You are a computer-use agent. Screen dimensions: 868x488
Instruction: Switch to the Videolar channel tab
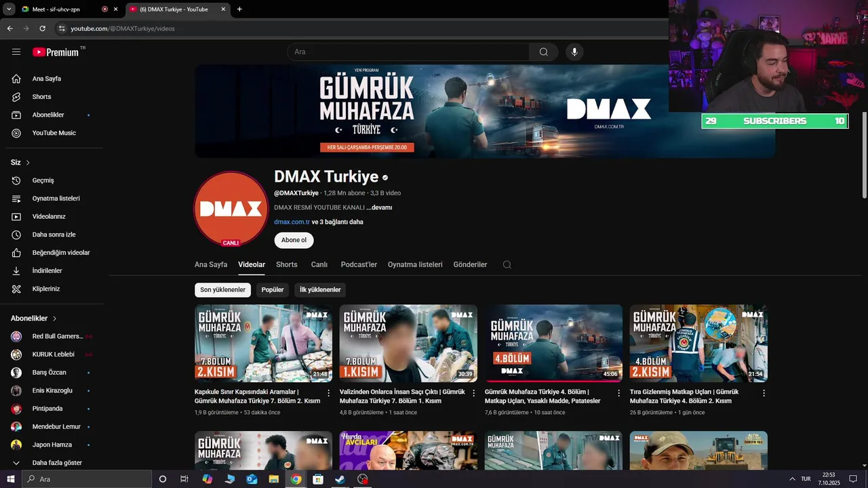[252, 265]
